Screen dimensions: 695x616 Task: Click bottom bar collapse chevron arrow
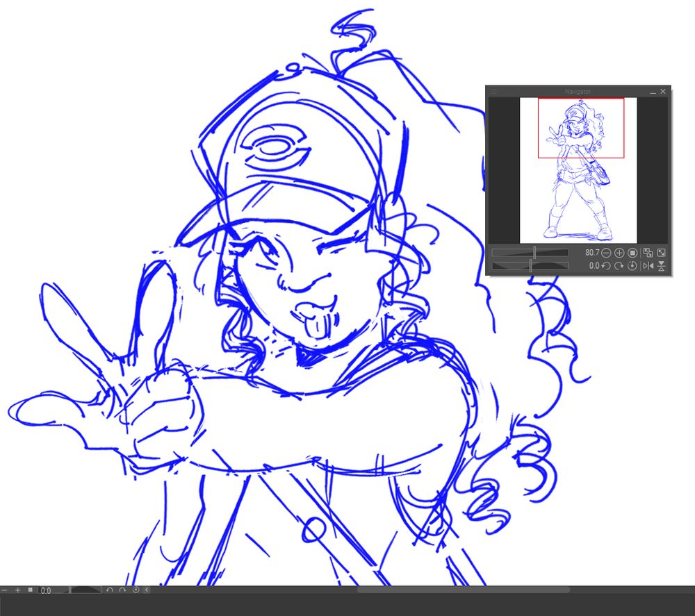pyautogui.click(x=147, y=590)
